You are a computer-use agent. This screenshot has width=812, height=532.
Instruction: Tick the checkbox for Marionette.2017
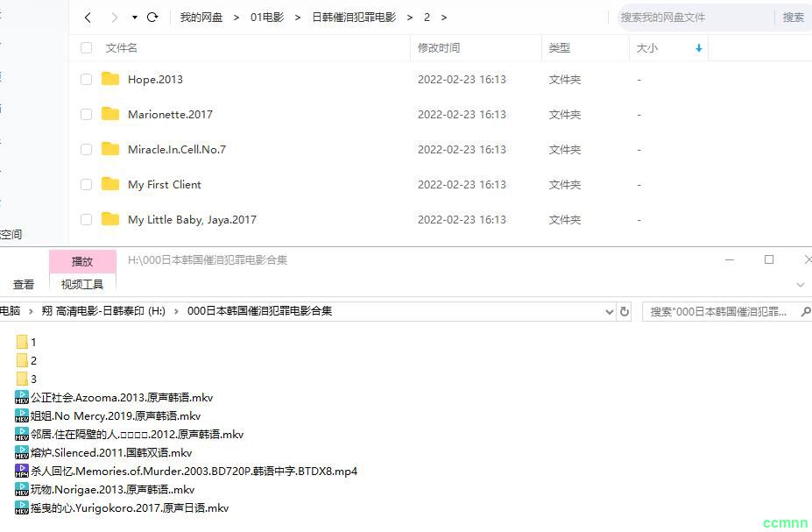86,115
